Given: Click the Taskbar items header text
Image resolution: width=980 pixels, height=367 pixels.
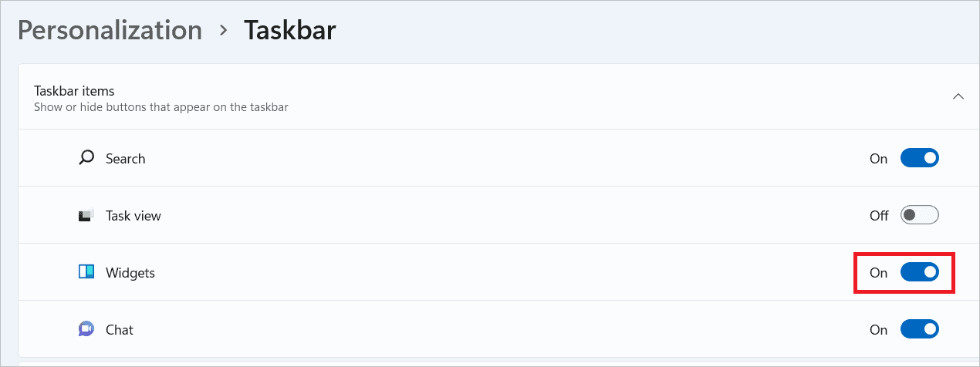Looking at the screenshot, I should [x=74, y=91].
